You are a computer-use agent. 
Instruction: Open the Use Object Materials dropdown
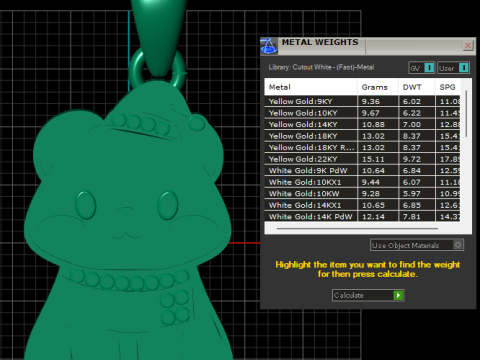click(x=417, y=245)
